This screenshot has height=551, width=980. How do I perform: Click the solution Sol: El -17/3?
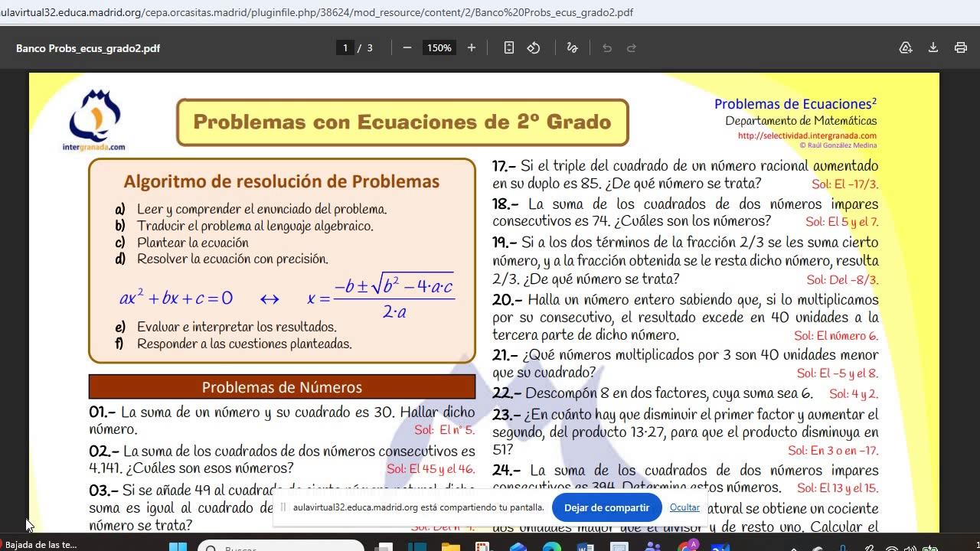click(845, 184)
